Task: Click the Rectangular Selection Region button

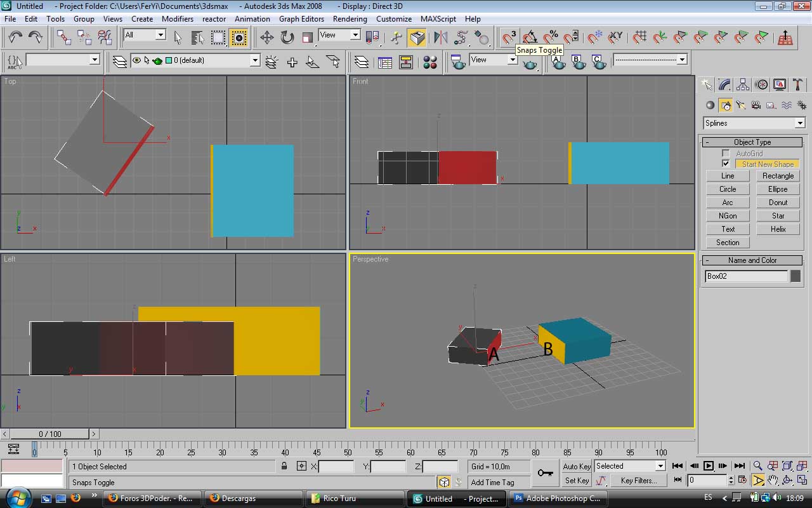Action: click(218, 37)
